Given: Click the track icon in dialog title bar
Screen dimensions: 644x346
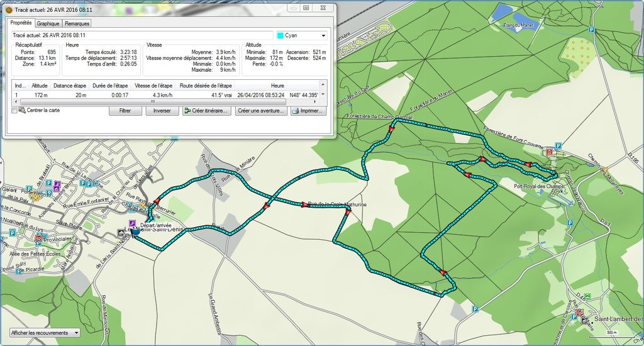Looking at the screenshot, I should pyautogui.click(x=9, y=9).
